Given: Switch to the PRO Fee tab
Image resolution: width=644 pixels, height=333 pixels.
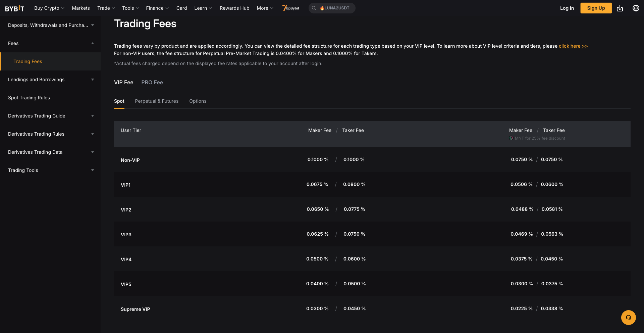Looking at the screenshot, I should [152, 82].
